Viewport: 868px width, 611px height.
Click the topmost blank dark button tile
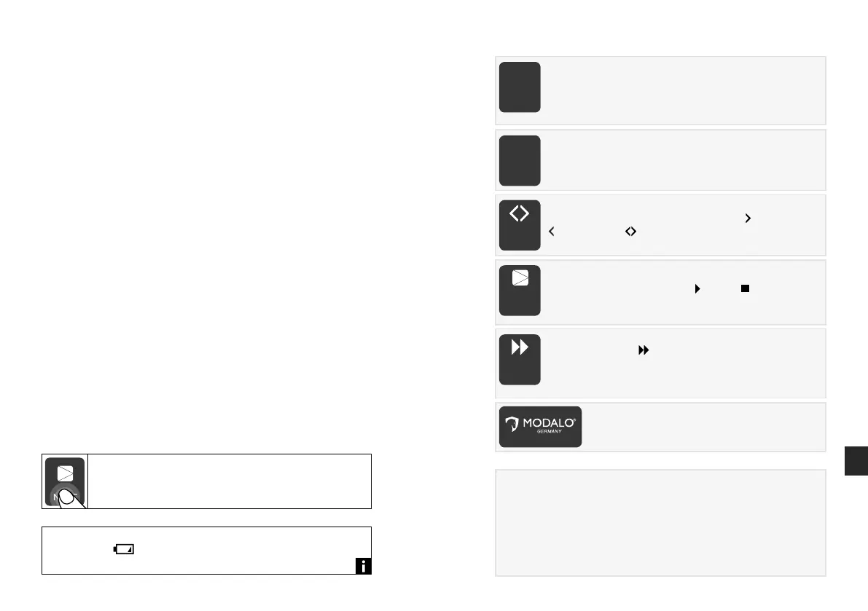pyautogui.click(x=520, y=87)
